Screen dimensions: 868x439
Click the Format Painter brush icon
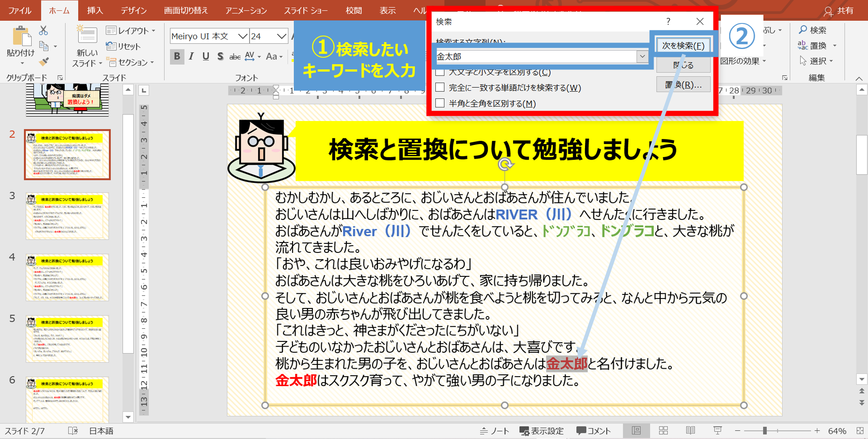tap(44, 62)
